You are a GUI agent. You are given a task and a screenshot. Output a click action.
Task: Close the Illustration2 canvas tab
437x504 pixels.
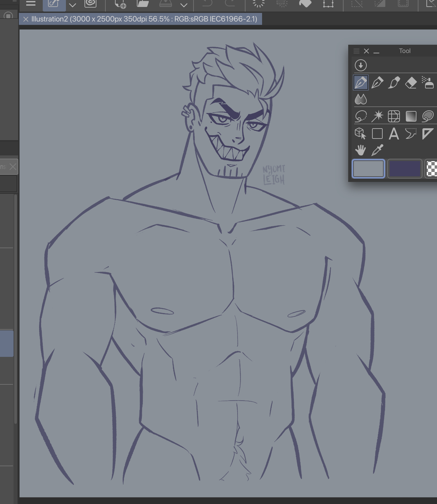[x=26, y=19]
